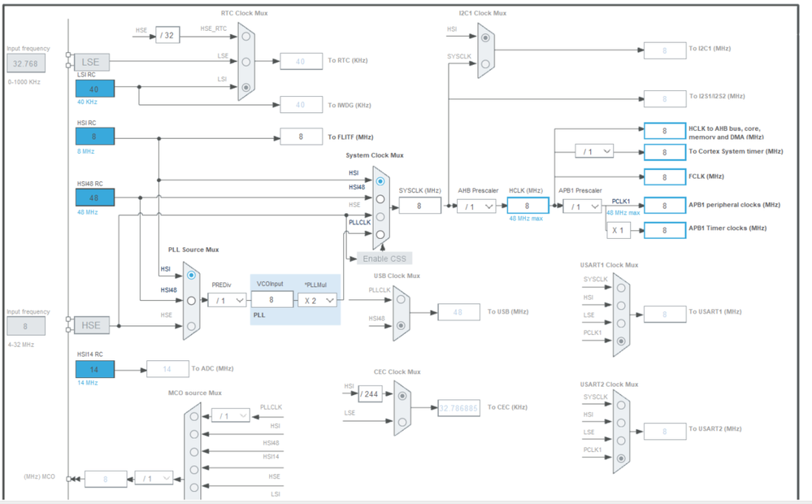Choose HSE as PLL Source
Image resolution: width=812 pixels, height=504 pixels.
(191, 326)
